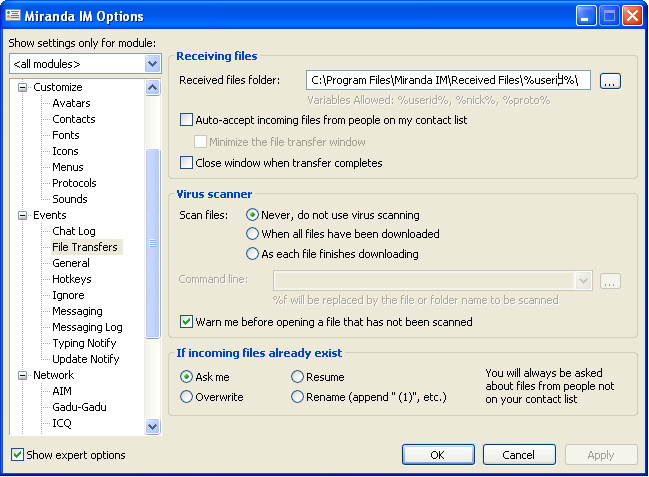The height and width of the screenshot is (477, 649).
Task: Select Typing Notify item
Action: [84, 343]
